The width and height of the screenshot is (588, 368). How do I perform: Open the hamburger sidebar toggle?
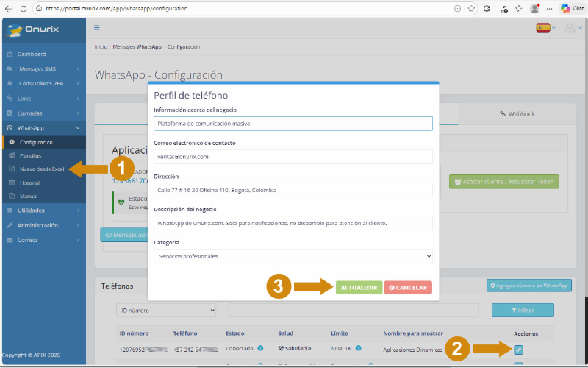(97, 28)
